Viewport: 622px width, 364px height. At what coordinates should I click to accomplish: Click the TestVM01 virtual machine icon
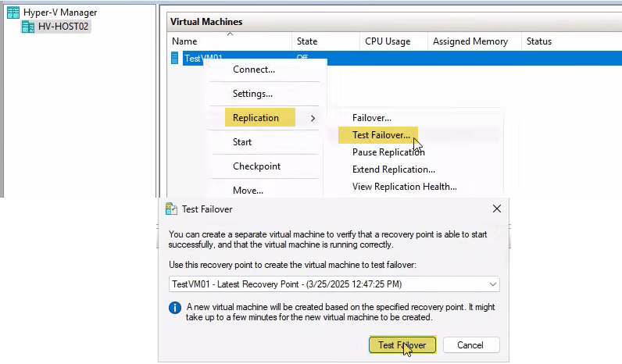click(174, 58)
